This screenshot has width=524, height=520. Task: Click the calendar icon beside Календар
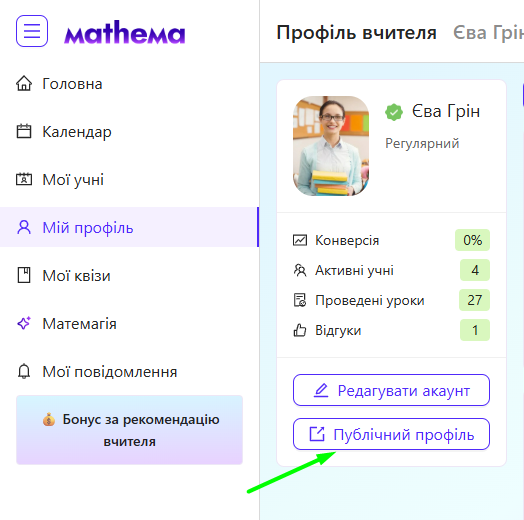(x=24, y=131)
